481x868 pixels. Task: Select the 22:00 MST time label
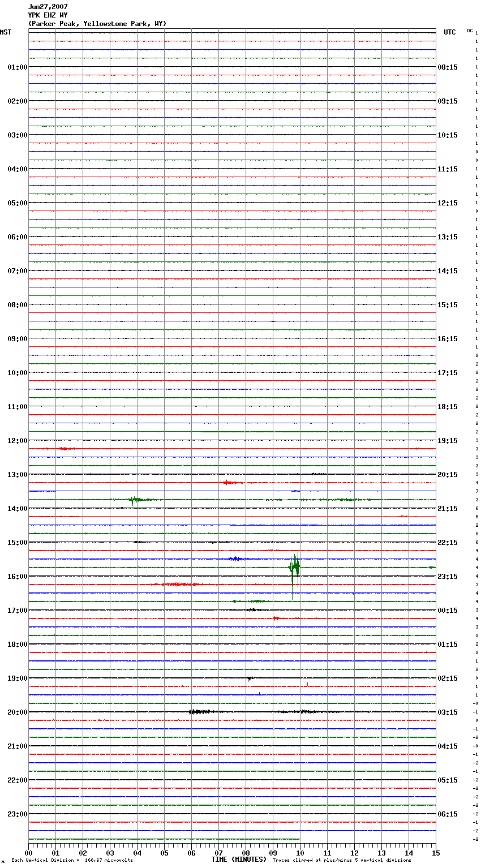(x=17, y=780)
